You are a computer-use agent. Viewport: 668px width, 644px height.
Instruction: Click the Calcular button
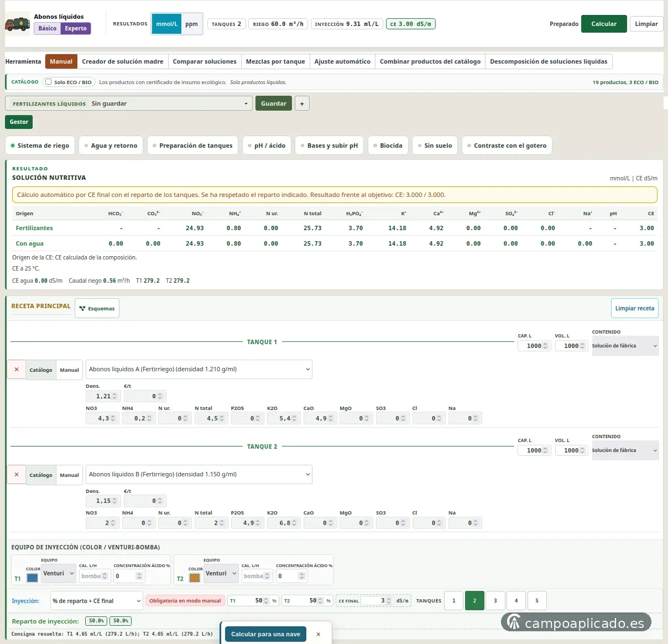click(604, 24)
